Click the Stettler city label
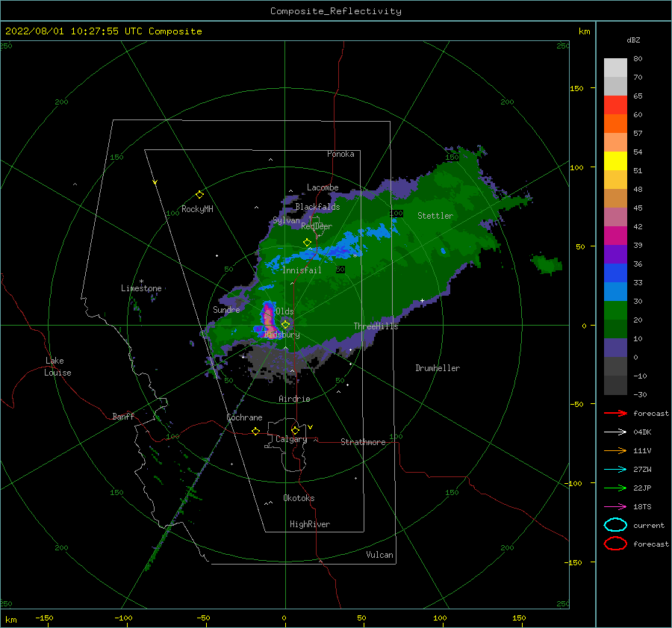This screenshot has height=628, width=672. point(435,216)
